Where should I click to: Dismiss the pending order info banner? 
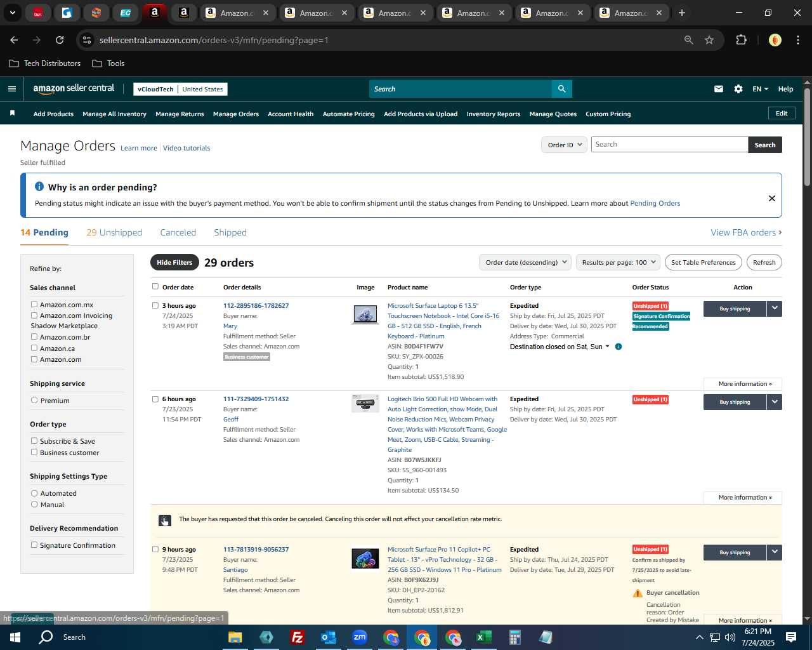[772, 198]
